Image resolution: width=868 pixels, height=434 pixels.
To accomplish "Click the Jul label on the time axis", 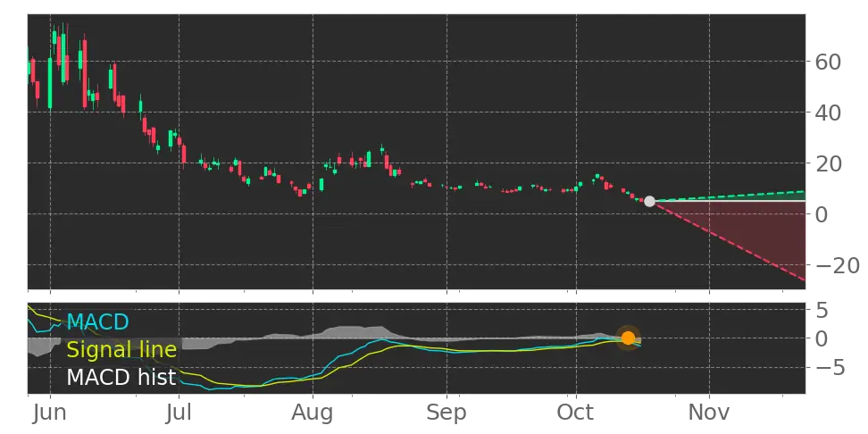I will point(179,413).
